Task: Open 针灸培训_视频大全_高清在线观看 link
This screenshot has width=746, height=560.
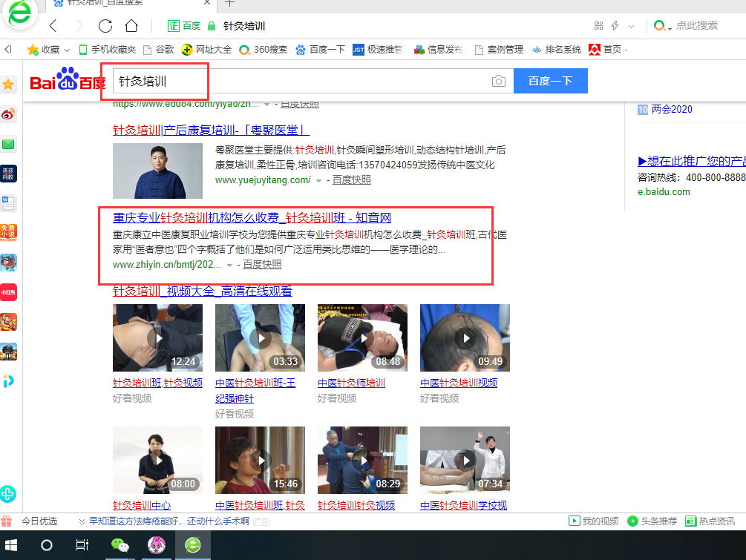Action: click(x=202, y=291)
